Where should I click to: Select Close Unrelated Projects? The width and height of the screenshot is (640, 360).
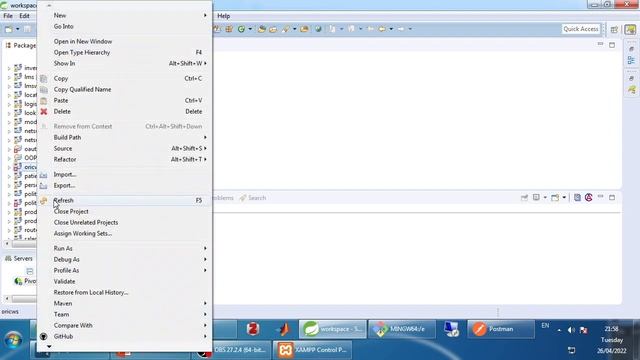pos(86,222)
